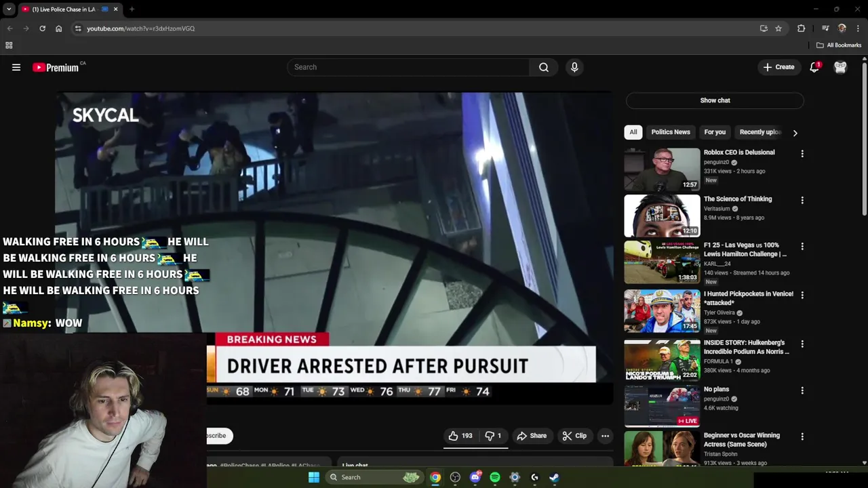Open Veritasium channel name
The height and width of the screenshot is (488, 868).
717,209
